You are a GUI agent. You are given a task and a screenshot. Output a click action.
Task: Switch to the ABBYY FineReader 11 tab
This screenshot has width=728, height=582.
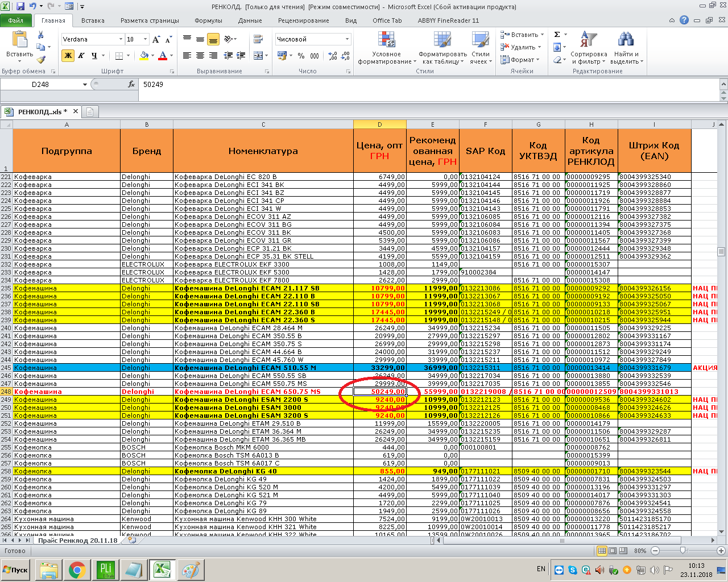pyautogui.click(x=448, y=20)
